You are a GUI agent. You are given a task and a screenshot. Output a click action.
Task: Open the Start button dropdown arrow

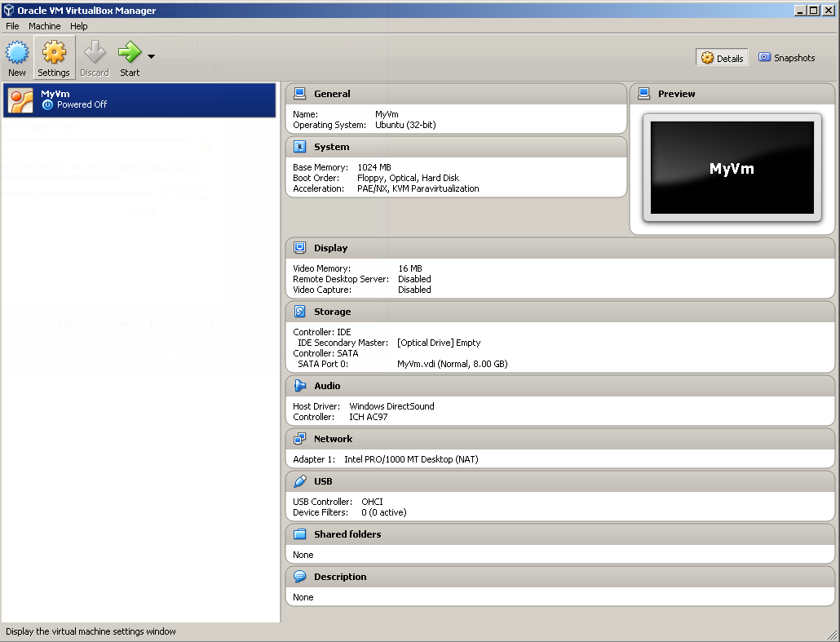point(151,56)
